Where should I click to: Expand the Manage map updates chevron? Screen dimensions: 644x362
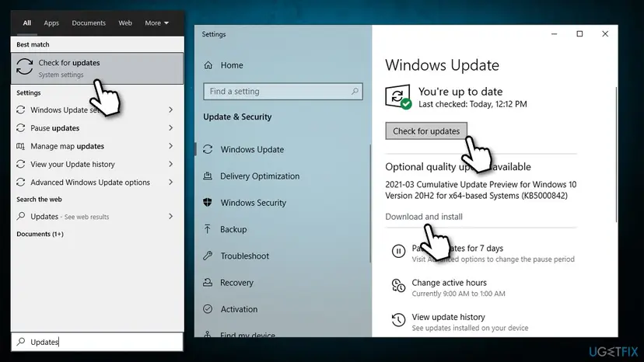[171, 146]
